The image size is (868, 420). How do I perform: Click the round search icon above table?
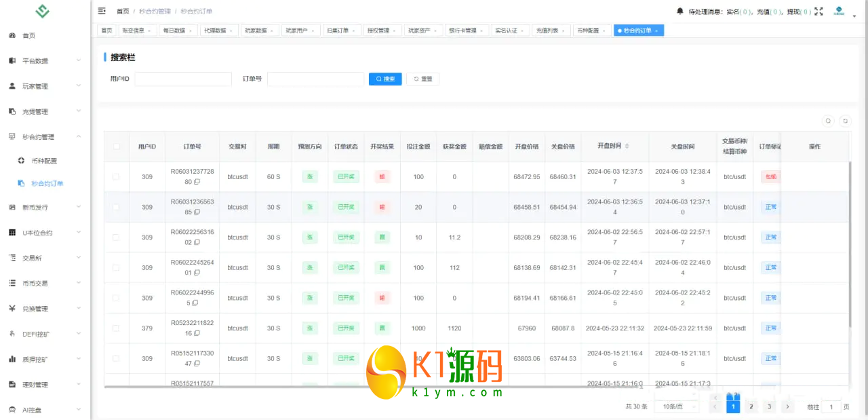tap(828, 121)
